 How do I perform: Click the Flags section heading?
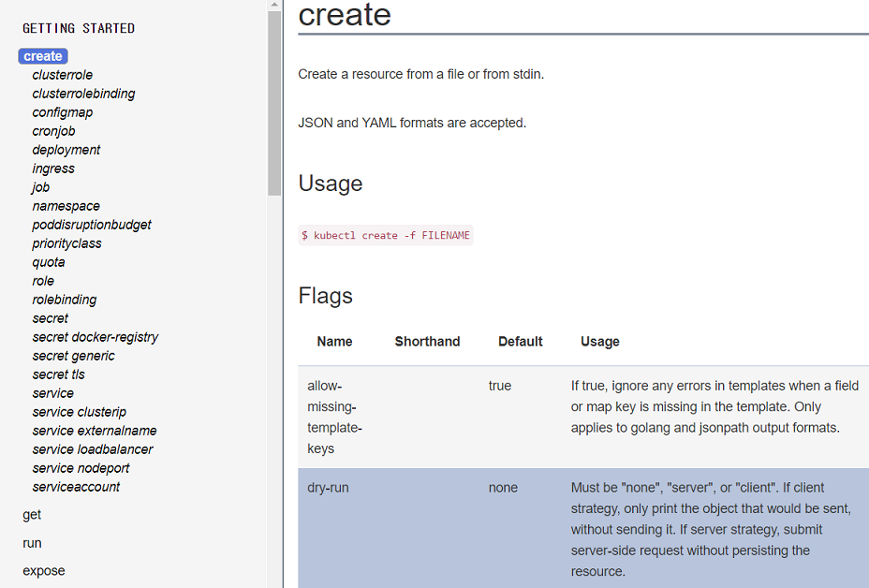325,296
